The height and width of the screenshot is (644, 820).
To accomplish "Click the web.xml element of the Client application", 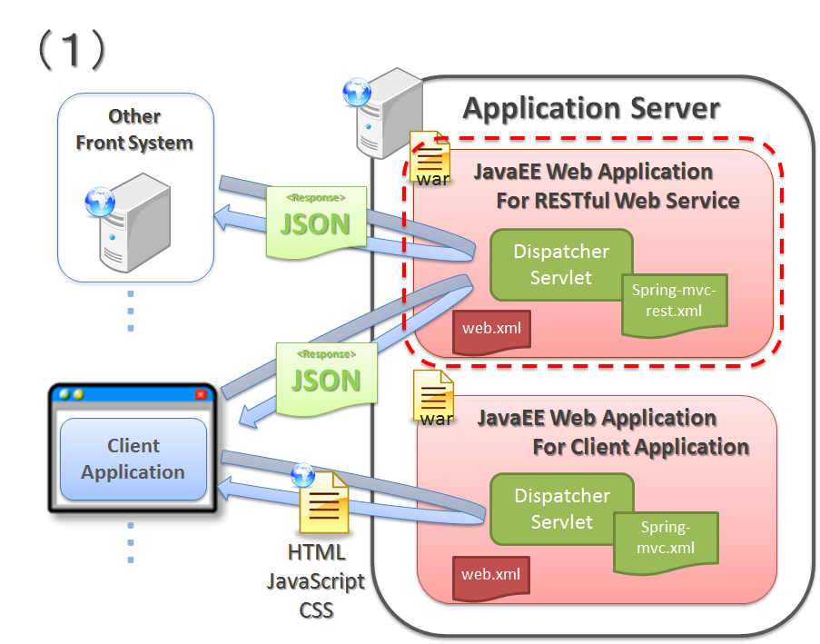I will click(490, 577).
